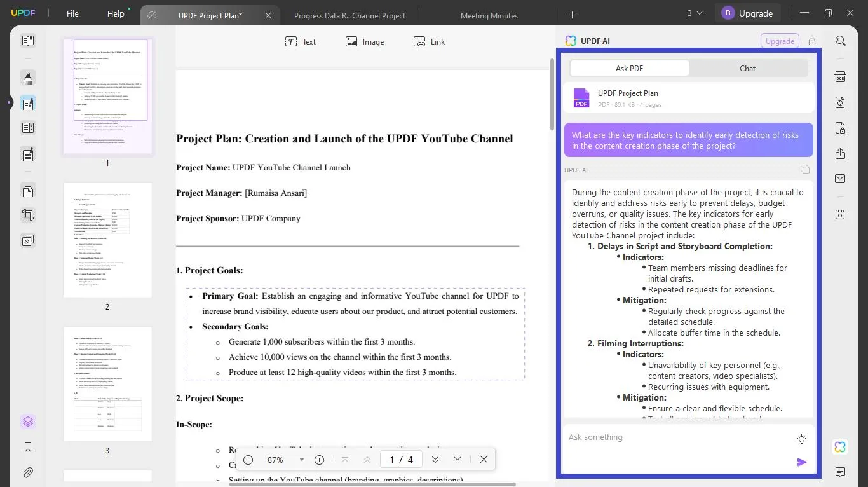Viewport: 868px width, 487px height.
Task: Click the zoom in plus button
Action: (320, 460)
